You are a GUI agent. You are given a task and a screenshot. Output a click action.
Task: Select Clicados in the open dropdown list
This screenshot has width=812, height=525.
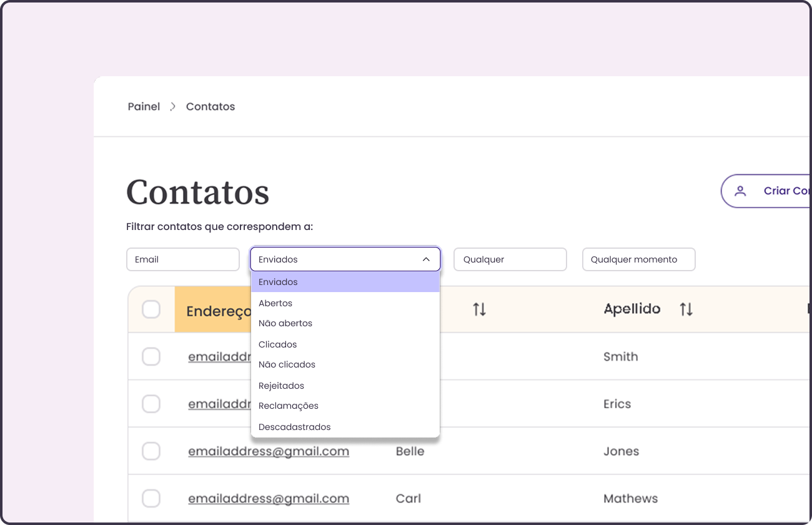click(x=278, y=344)
